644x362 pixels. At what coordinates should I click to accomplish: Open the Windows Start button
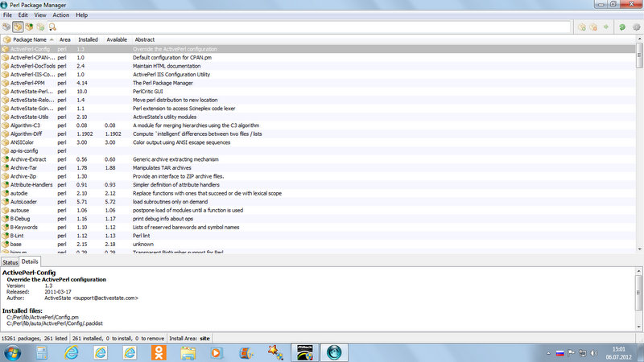[x=12, y=353]
